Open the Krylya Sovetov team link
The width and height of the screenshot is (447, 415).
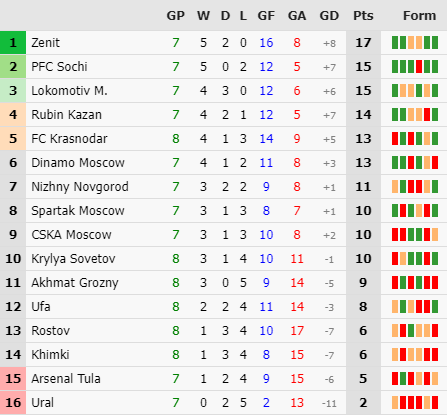point(73,259)
